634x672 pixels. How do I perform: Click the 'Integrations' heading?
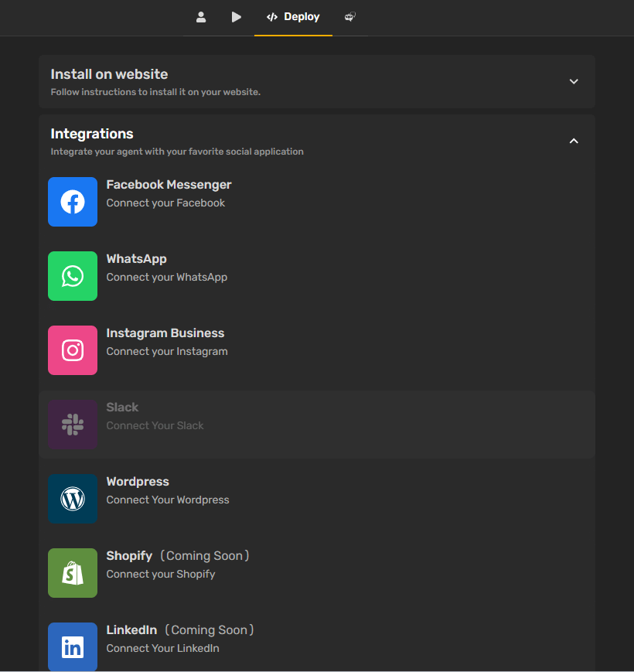pos(92,134)
